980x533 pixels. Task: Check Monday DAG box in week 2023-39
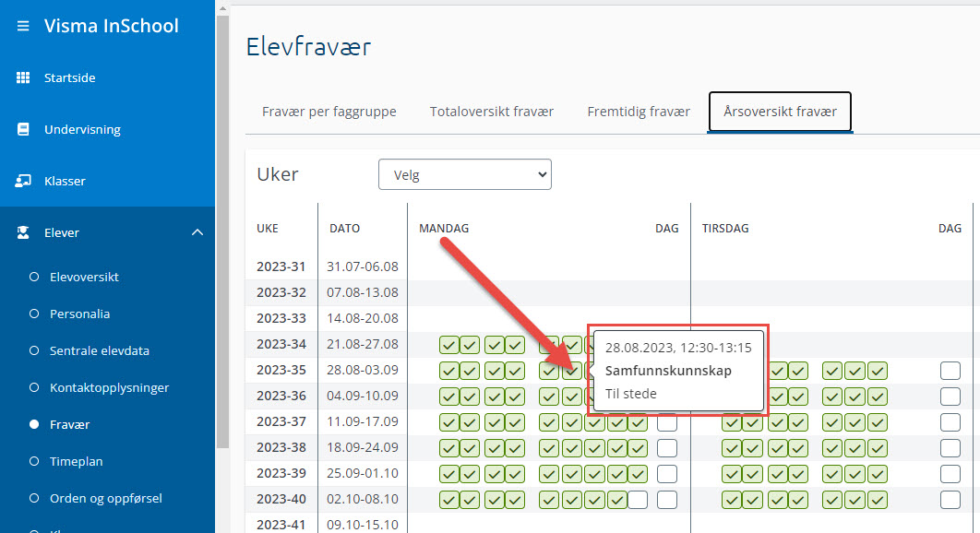667,474
